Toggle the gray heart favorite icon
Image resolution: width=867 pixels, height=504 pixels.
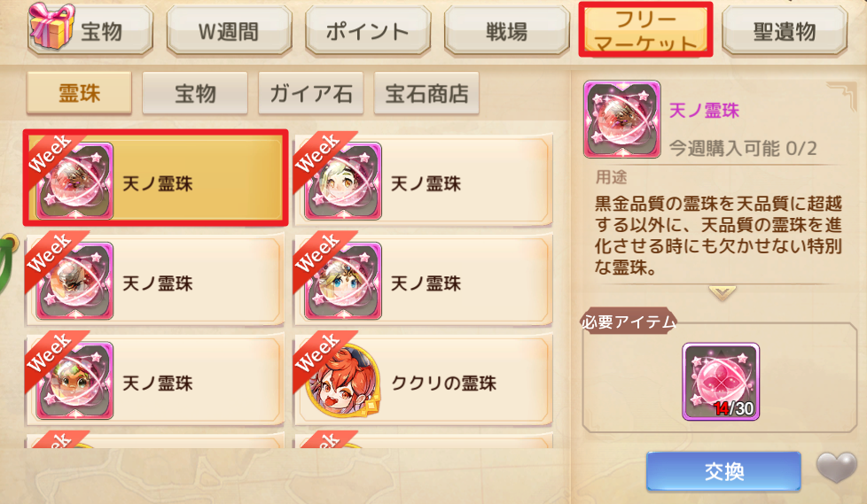(837, 468)
